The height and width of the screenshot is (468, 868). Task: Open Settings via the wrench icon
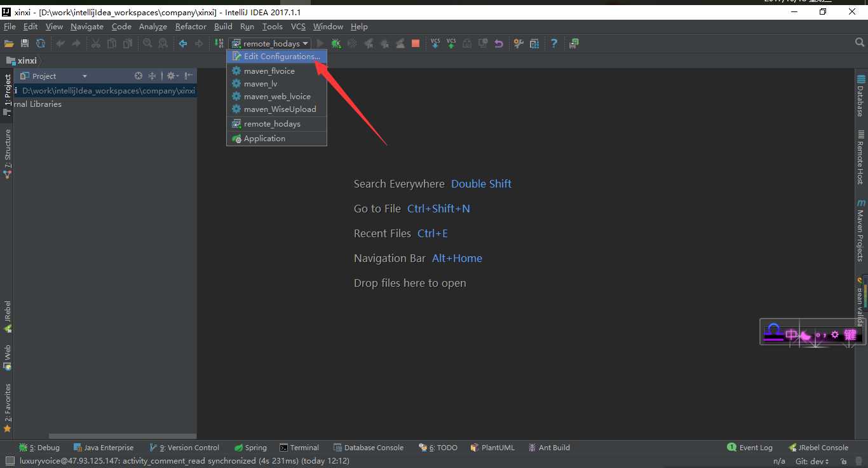[519, 43]
